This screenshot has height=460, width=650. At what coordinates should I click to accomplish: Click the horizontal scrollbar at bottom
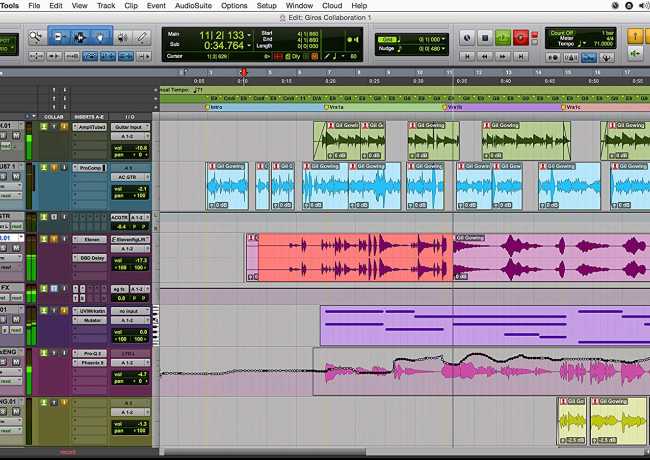[265, 452]
